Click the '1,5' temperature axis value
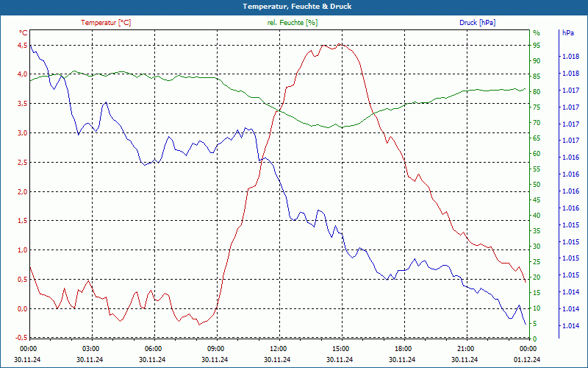 [x=23, y=220]
